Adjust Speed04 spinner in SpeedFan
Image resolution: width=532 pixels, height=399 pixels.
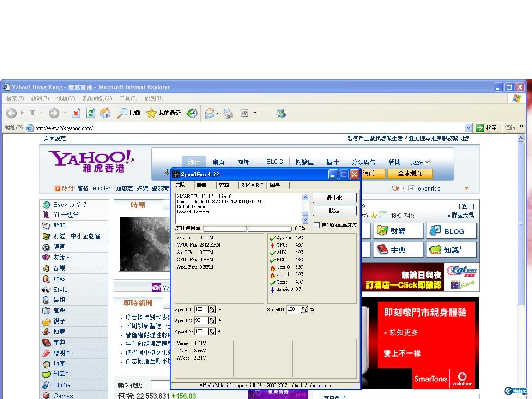(x=304, y=309)
